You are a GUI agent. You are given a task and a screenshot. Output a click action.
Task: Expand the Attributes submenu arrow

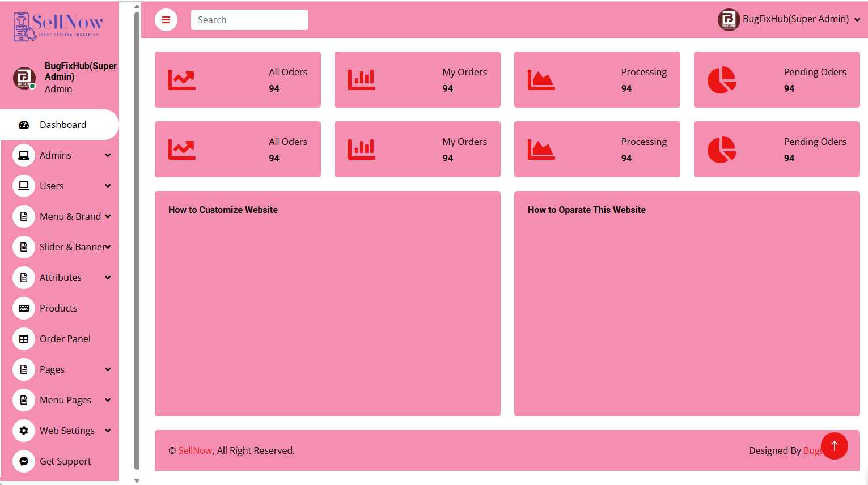click(x=108, y=278)
